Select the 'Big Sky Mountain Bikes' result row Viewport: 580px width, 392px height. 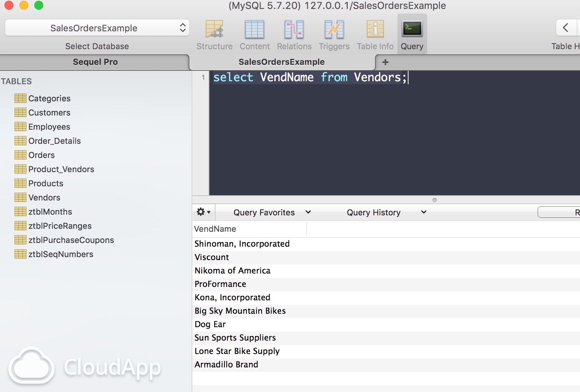[x=386, y=311]
